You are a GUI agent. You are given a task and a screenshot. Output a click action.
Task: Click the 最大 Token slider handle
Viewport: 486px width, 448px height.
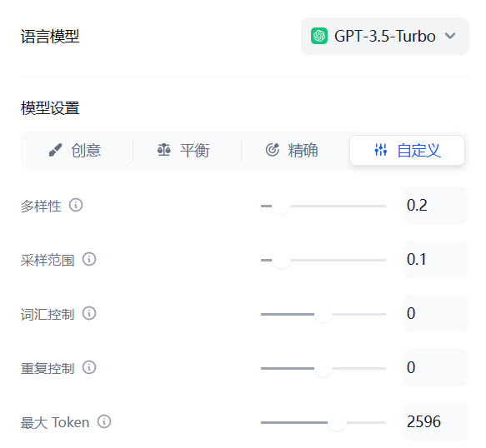click(x=337, y=422)
